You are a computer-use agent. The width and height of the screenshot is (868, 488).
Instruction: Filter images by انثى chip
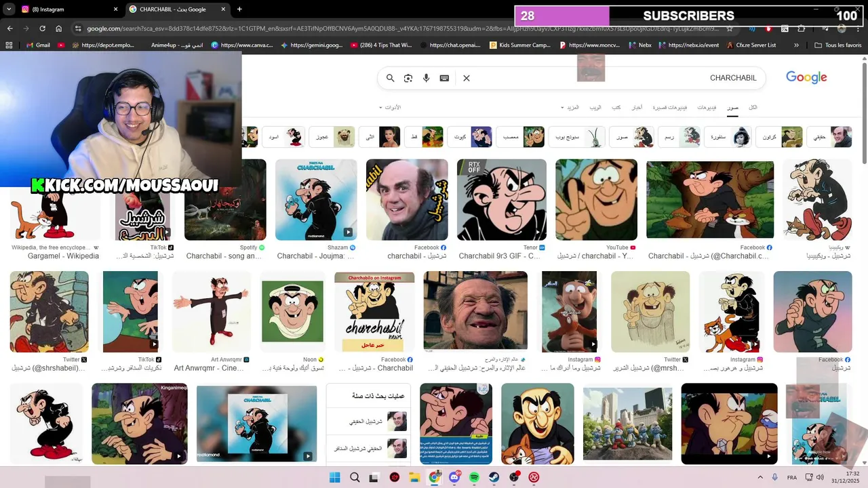(x=379, y=137)
